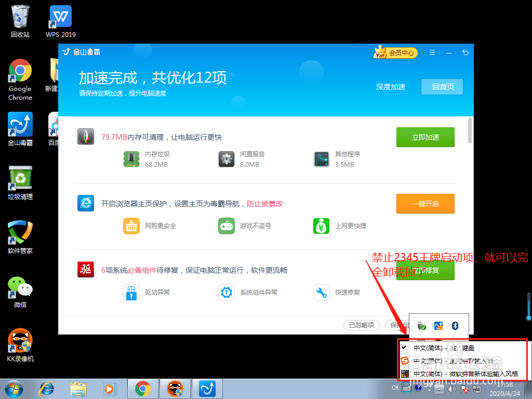The width and height of the screenshot is (532, 399).
Task: Click the 79.7MB memory text
Action: pos(114,137)
